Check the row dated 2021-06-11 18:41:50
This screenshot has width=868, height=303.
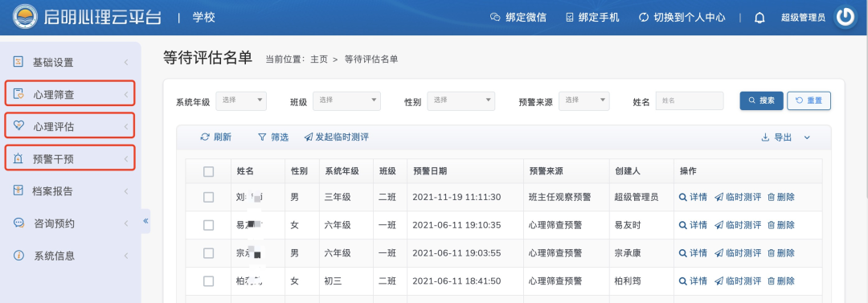[209, 281]
